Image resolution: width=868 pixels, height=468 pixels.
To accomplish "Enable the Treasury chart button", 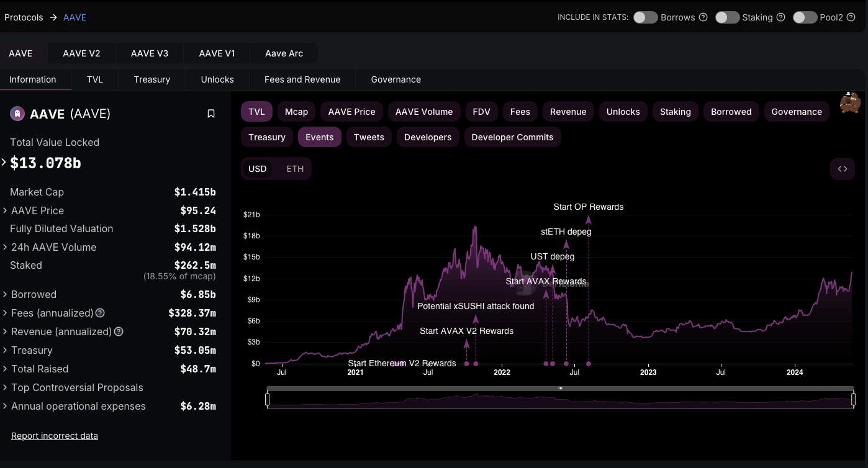I will 267,137.
